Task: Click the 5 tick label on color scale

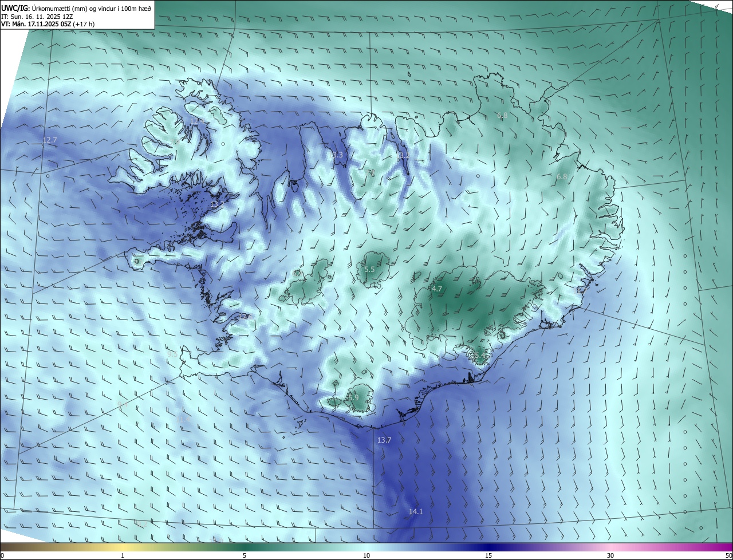Action: [245, 555]
